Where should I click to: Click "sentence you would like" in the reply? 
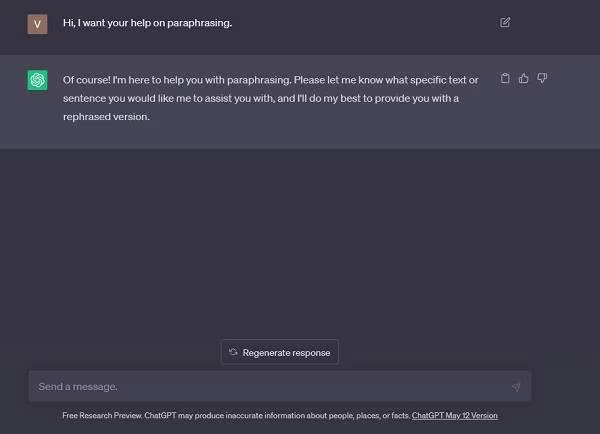tap(114, 98)
